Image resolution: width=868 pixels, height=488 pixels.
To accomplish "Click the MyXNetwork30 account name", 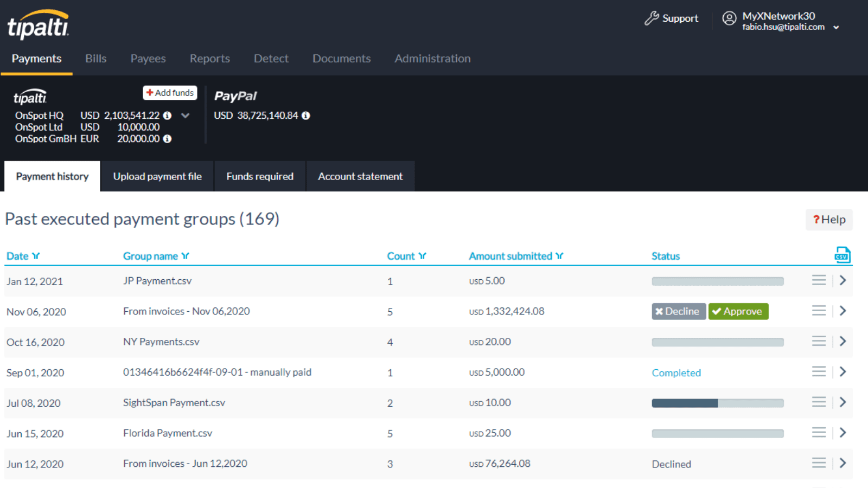I will 778,16.
